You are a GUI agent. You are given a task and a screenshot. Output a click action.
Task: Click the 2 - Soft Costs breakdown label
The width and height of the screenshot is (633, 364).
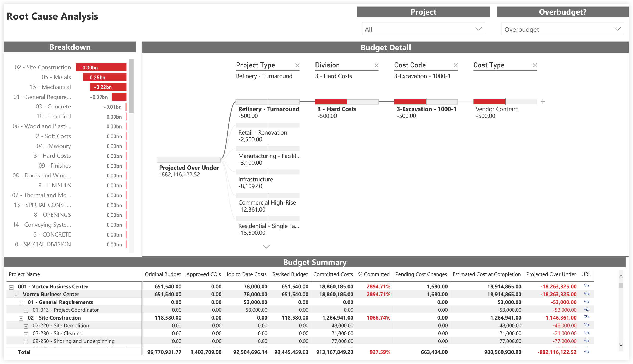[53, 136]
